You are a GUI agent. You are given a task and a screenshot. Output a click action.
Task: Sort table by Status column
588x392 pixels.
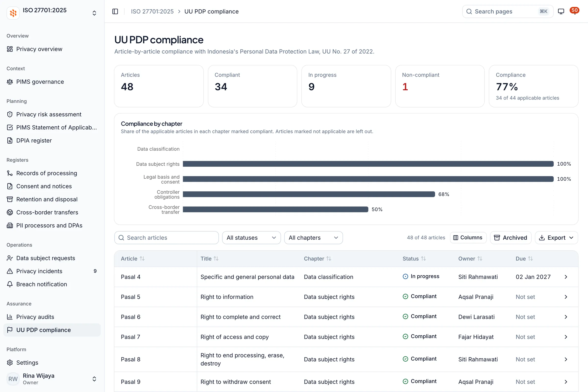pos(414,258)
